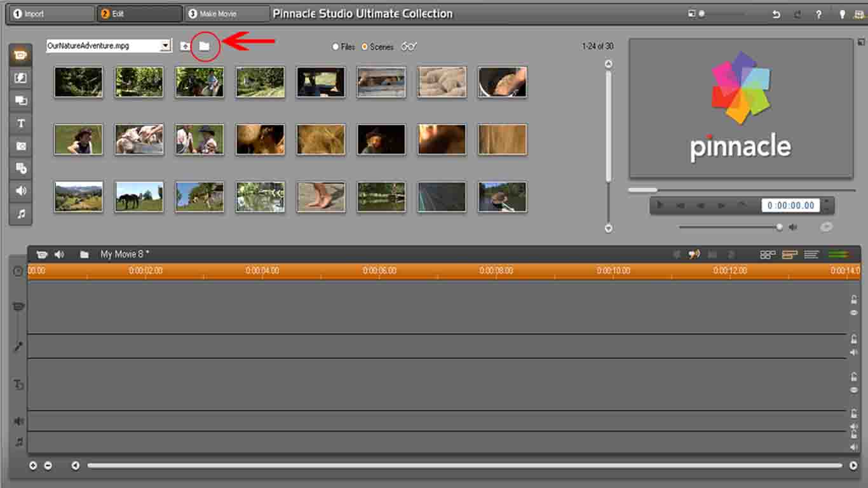Screen dimensions: 868x488
Task: Undo the last action
Action: [x=776, y=14]
